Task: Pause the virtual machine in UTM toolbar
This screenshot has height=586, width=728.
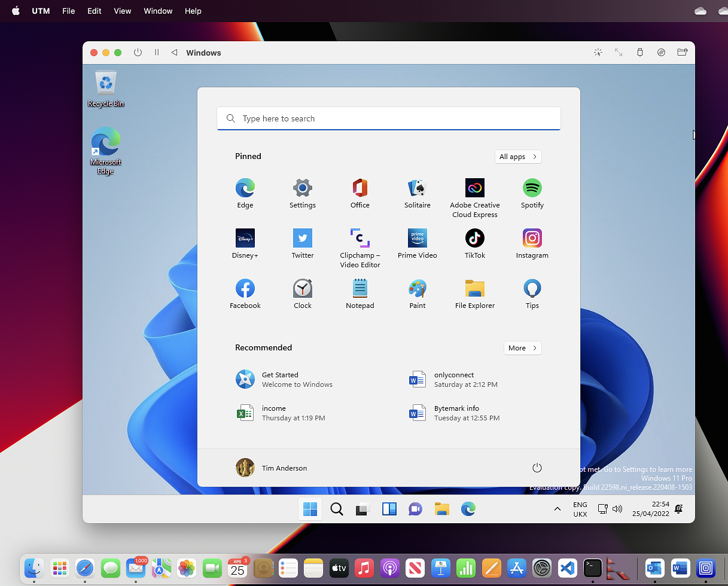Action: (157, 53)
